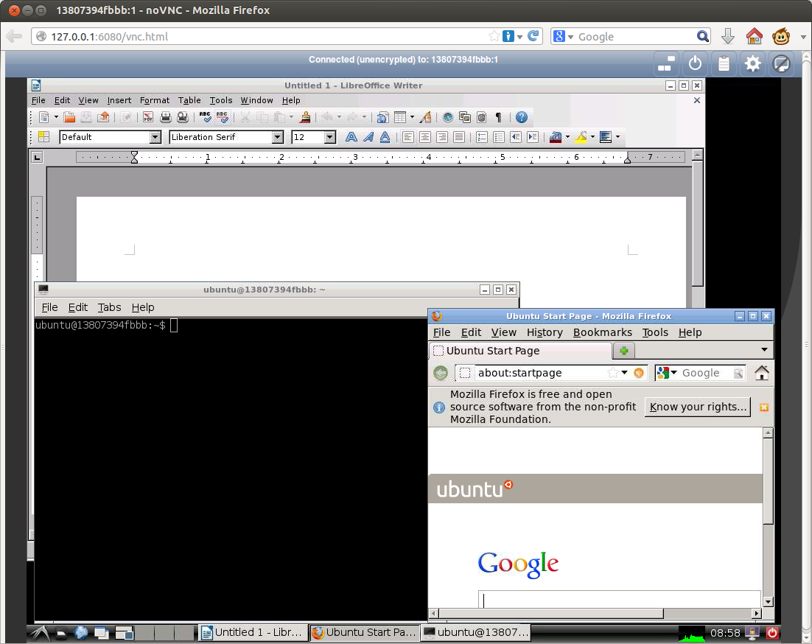Click the Know your rights button

pyautogui.click(x=696, y=407)
